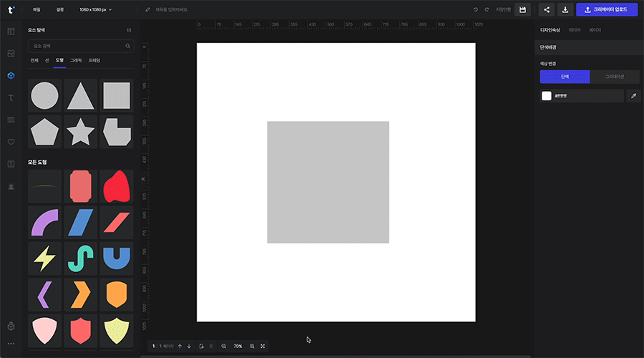Open the text tool in left sidebar

click(11, 97)
